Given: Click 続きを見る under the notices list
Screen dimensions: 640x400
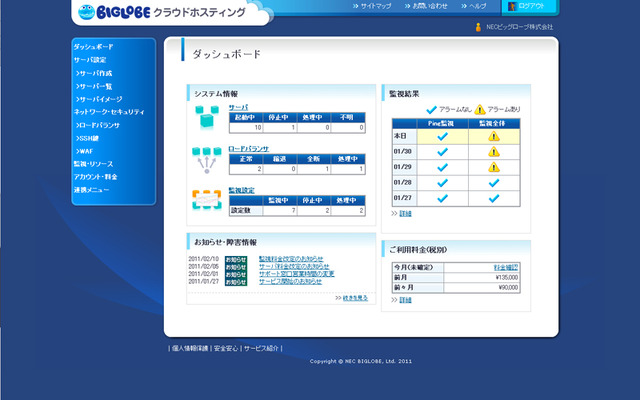Looking at the screenshot, I should coord(354,297).
